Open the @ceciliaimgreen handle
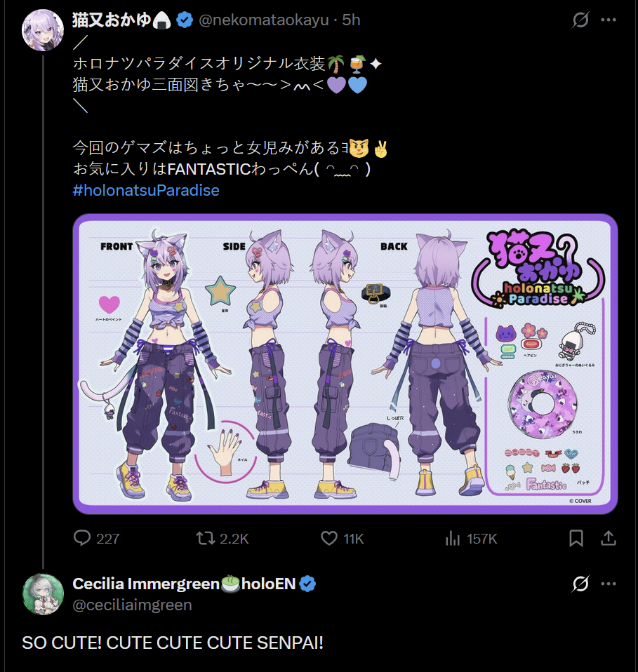 pyautogui.click(x=132, y=605)
